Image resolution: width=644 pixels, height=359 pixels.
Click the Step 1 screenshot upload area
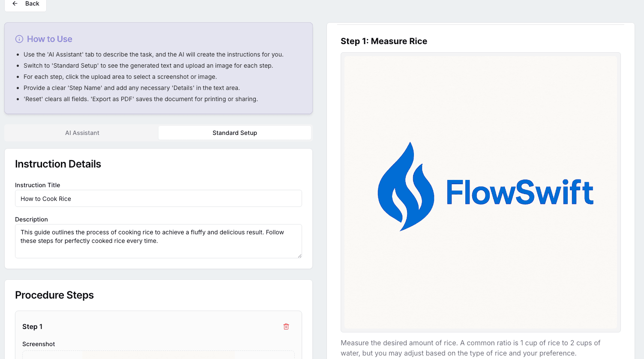159,355
